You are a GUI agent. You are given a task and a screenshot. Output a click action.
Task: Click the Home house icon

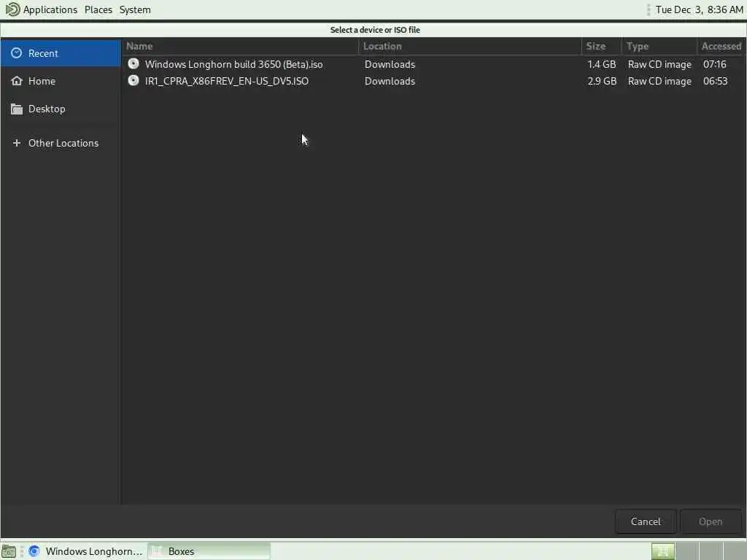[17, 80]
